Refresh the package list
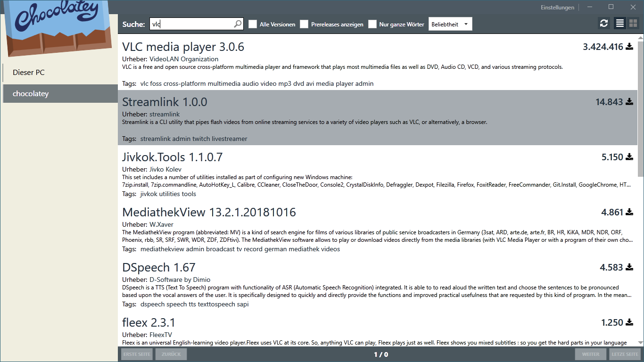Screen dimensions: 644x362 (603, 24)
